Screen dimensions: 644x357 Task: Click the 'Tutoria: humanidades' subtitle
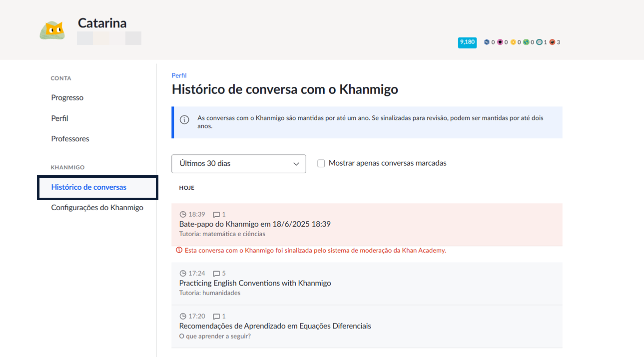click(x=210, y=293)
